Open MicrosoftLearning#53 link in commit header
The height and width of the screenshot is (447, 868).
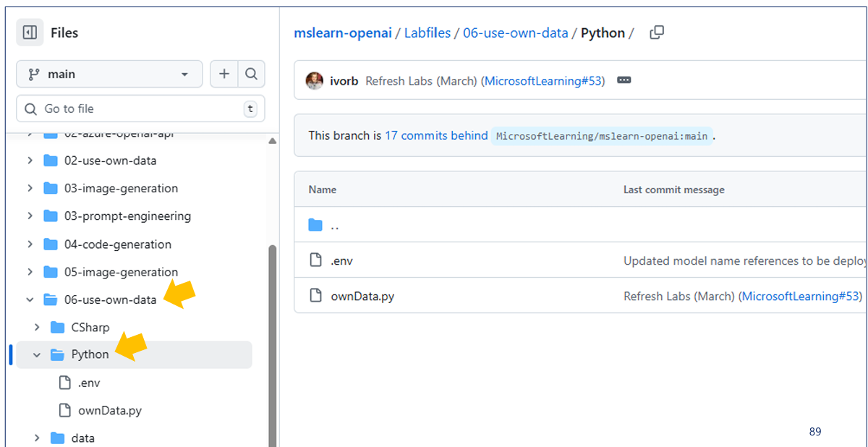(543, 81)
